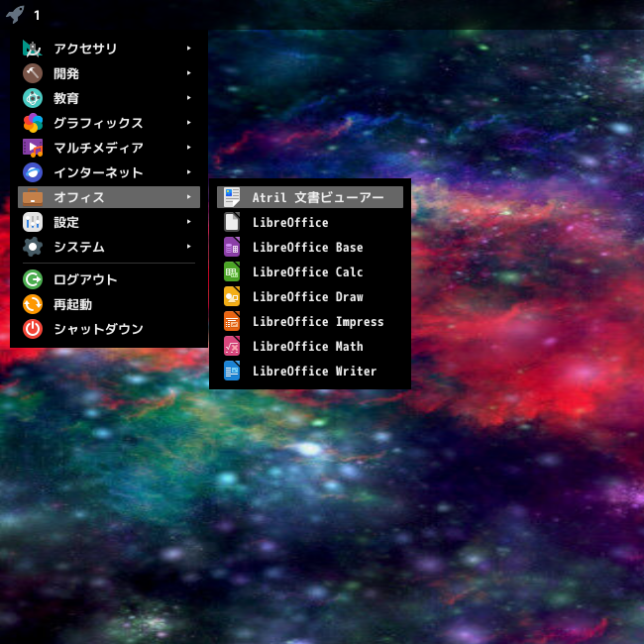Expand the インターネット submenu arrow

coord(188,172)
